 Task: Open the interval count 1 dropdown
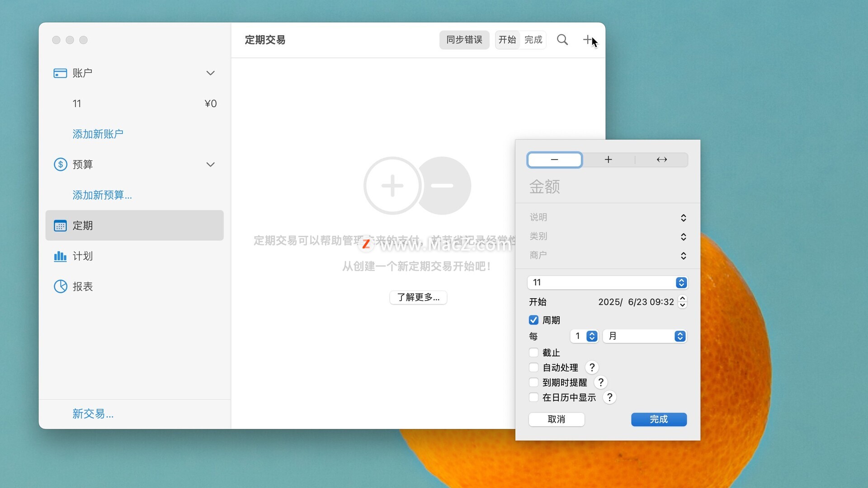click(584, 336)
